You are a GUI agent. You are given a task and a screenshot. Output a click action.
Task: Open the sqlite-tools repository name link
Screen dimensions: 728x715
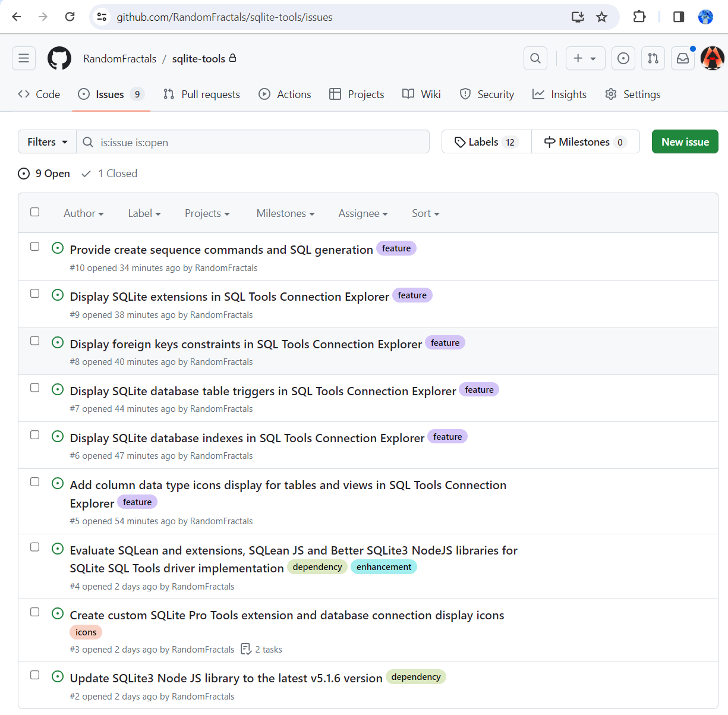tap(198, 58)
